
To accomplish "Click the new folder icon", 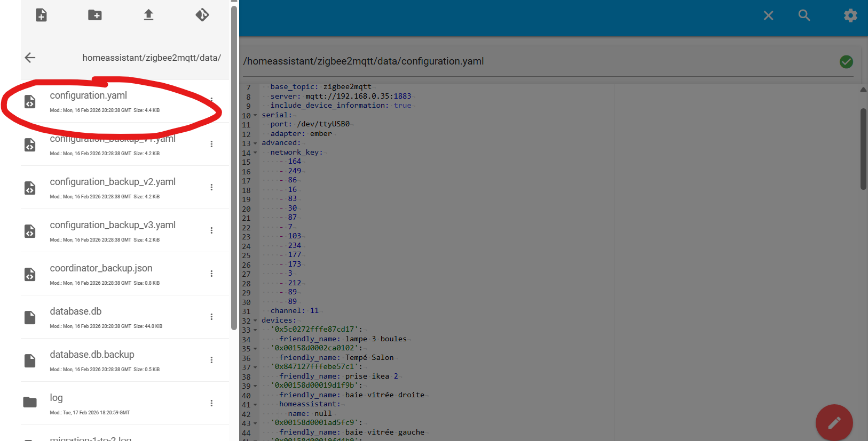I will 95,15.
